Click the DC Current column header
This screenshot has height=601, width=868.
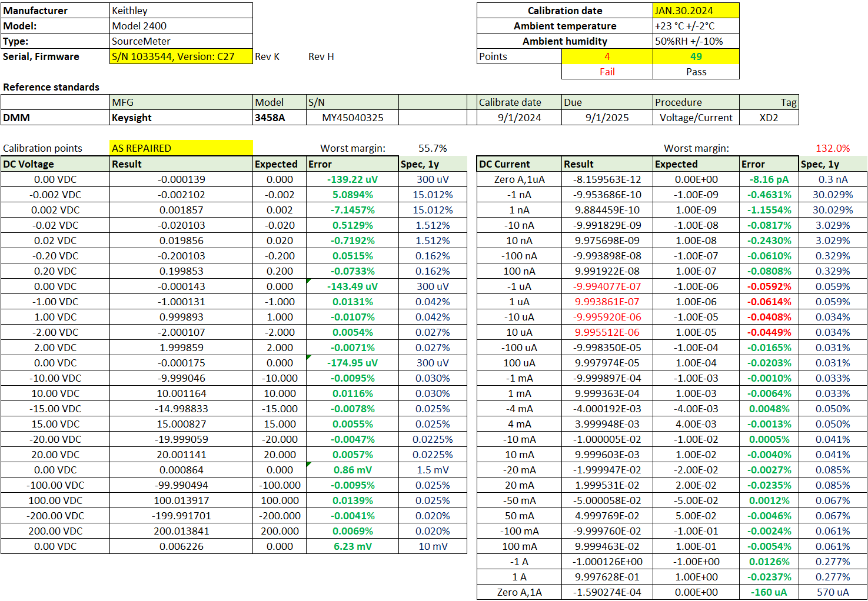click(518, 164)
